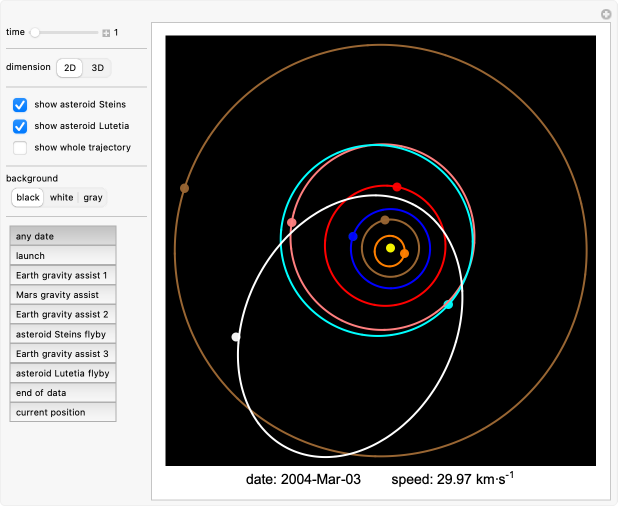Screen dimensions: 618x507
Task: Set background to gray
Action: tap(93, 197)
